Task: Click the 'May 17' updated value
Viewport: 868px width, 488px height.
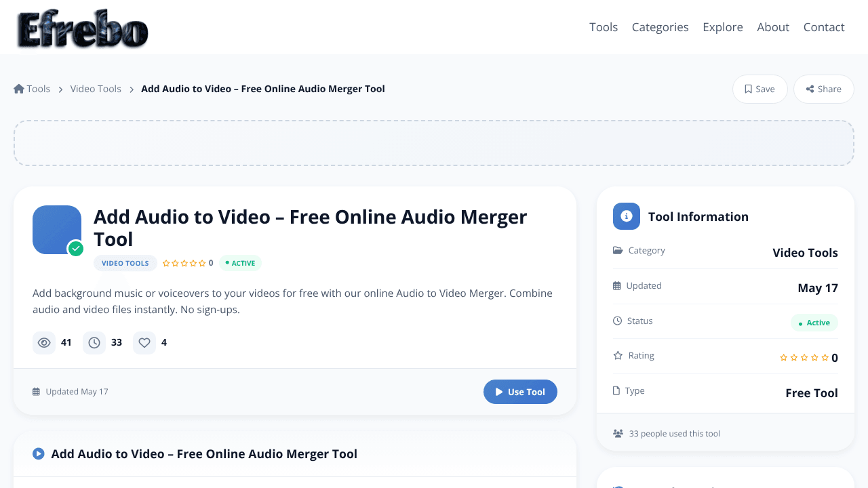Action: pos(818,288)
